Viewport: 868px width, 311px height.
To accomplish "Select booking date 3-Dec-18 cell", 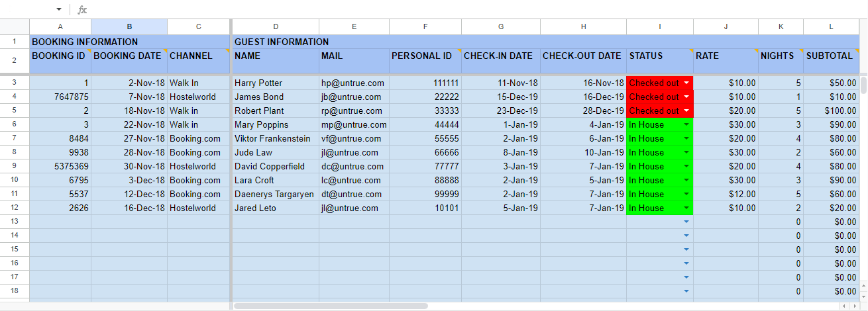I will click(x=129, y=181).
